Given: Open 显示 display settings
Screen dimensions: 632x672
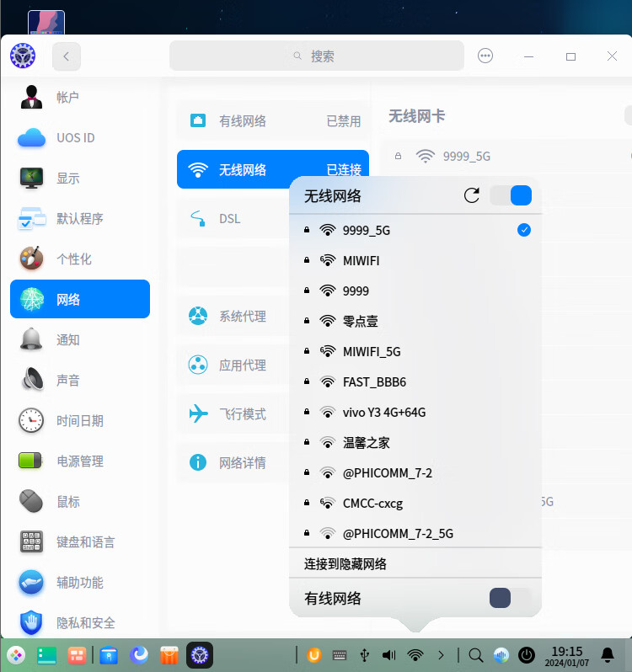Looking at the screenshot, I should tap(80, 178).
